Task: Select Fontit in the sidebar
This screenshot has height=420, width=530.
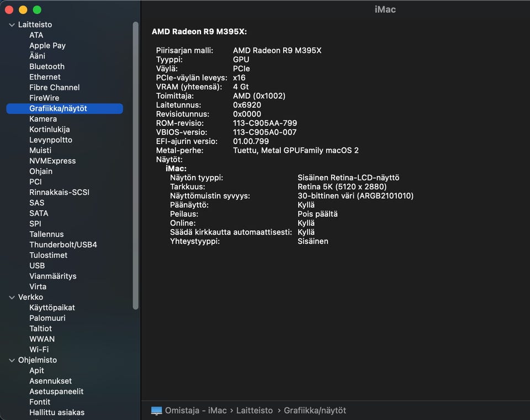Action: pos(40,402)
